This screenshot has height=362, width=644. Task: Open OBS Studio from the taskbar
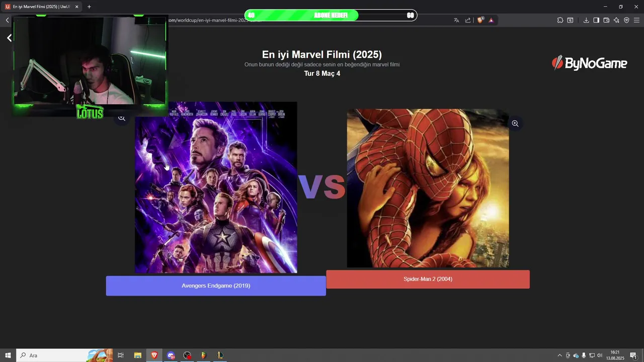187,355
